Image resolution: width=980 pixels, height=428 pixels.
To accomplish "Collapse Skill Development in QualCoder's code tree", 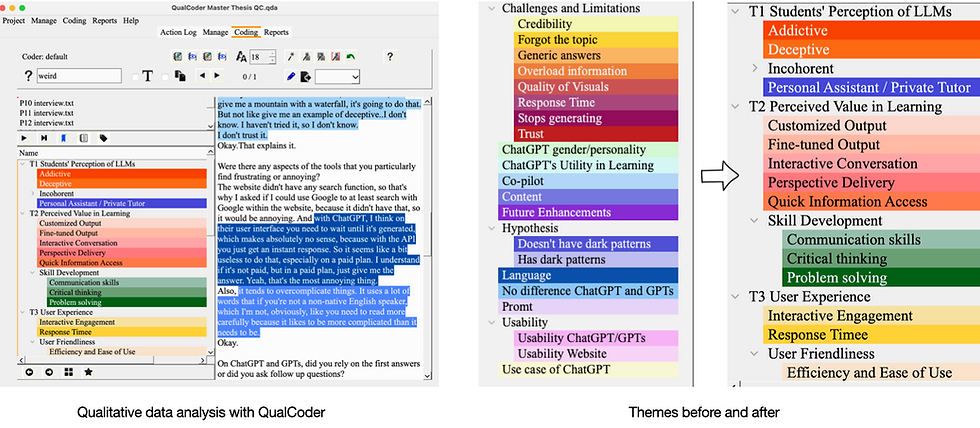I will 33,272.
